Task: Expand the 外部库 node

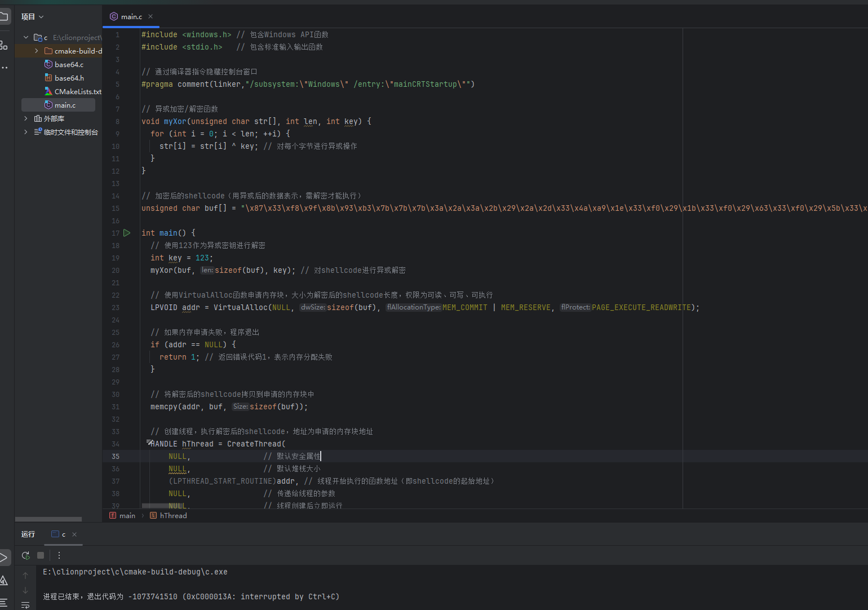Action: tap(26, 118)
